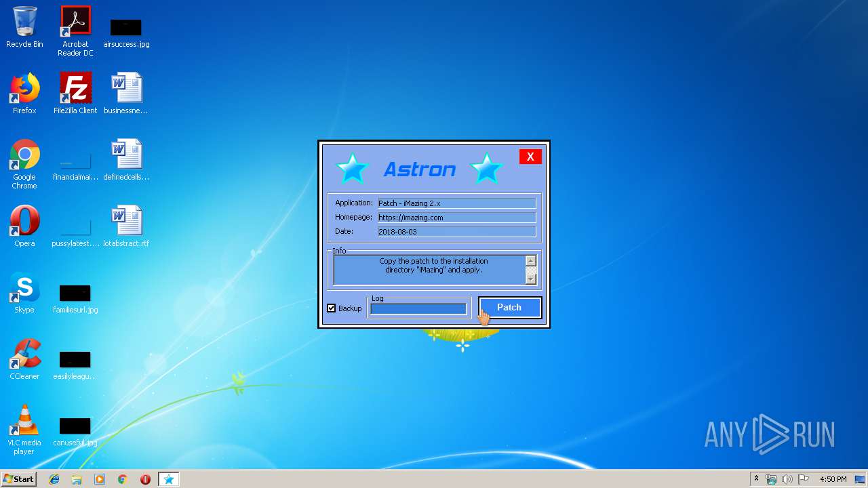Select the businessne... Word document icon
The width and height of the screenshot is (868, 488).
point(126,94)
